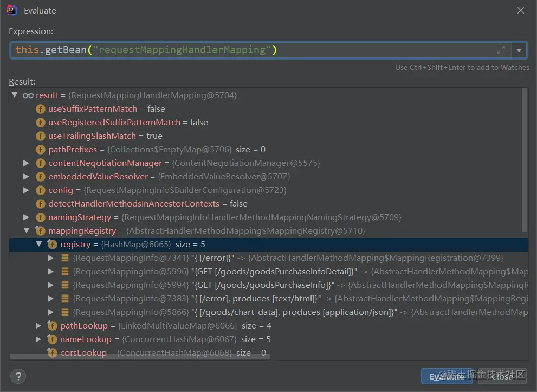Expand the config node
The width and height of the screenshot is (537, 392).
[x=26, y=190]
